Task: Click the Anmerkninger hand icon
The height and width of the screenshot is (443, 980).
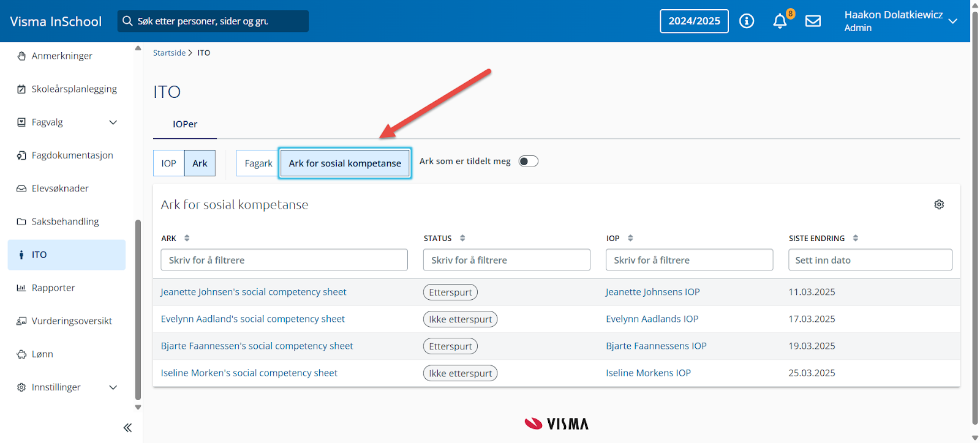Action: point(21,56)
